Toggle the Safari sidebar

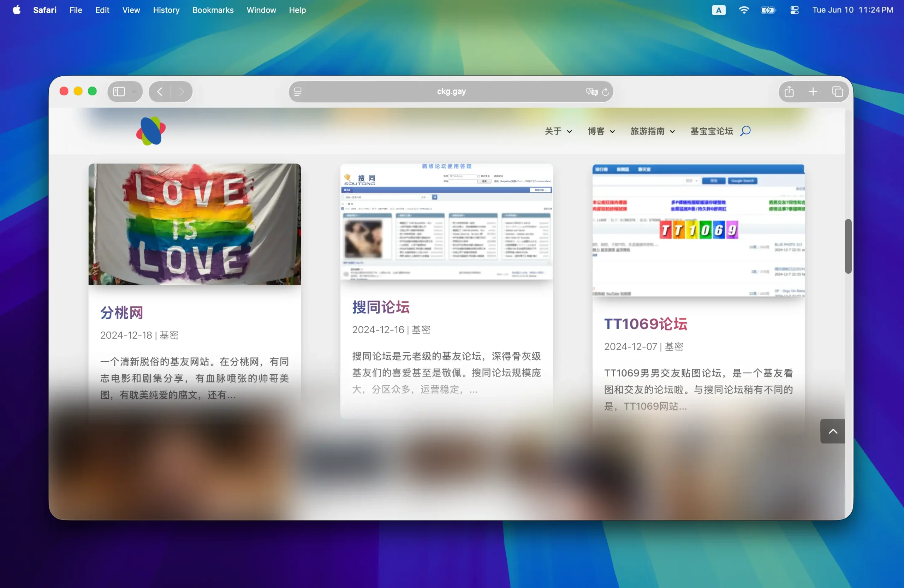(119, 91)
